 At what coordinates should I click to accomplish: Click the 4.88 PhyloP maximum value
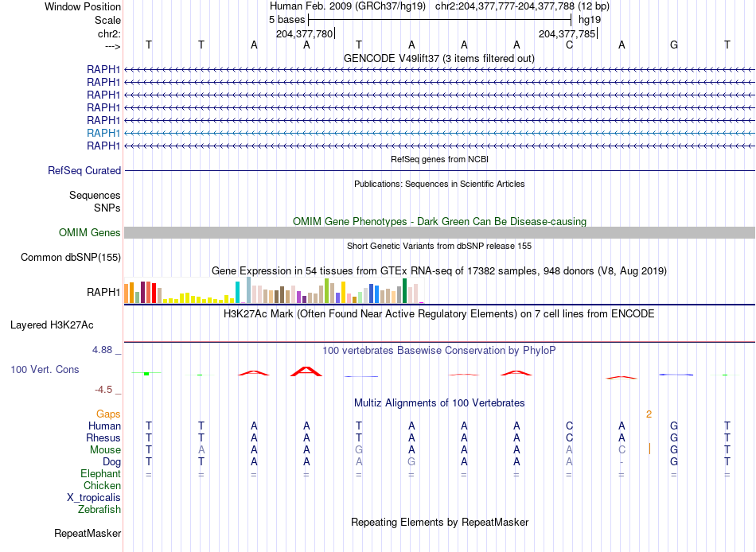[x=102, y=350]
